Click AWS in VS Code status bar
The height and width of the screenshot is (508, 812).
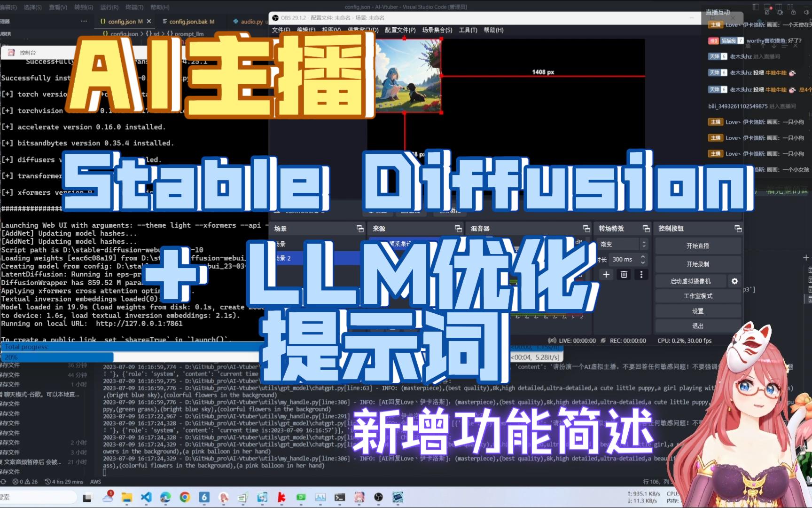(x=95, y=482)
